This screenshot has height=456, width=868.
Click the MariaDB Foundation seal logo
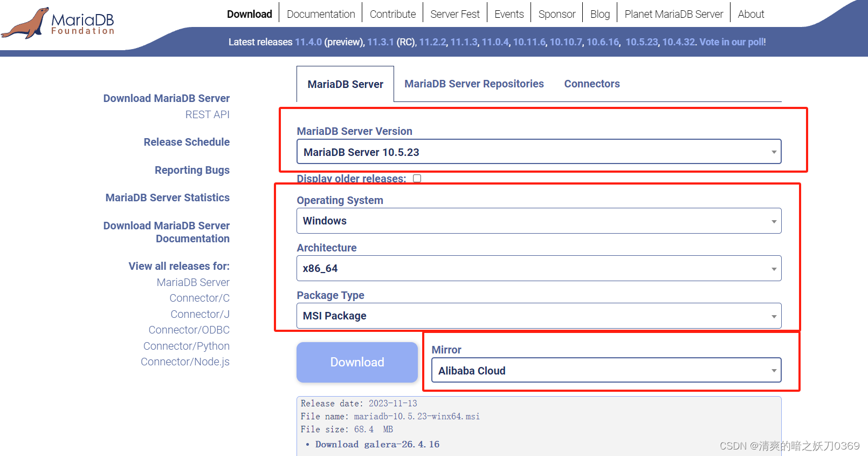pos(58,23)
